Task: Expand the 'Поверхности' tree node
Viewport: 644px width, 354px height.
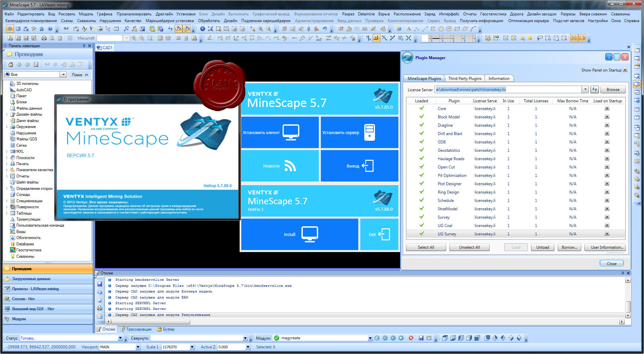Action: tap(7, 207)
